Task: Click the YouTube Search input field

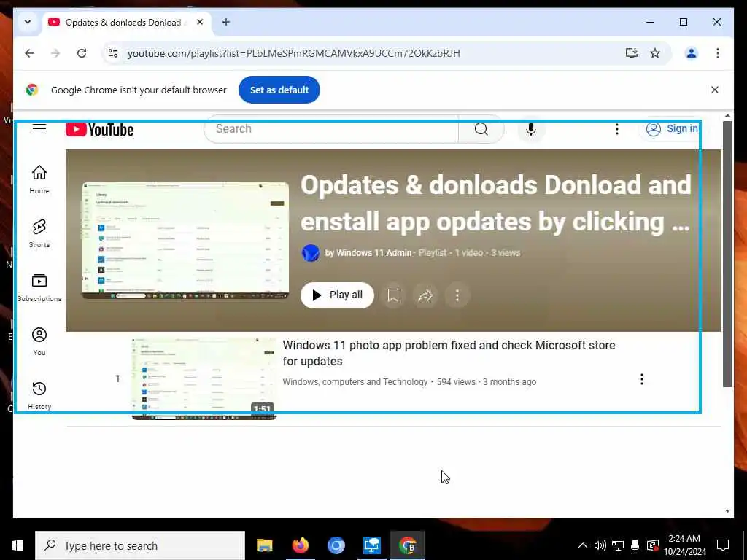Action: (331, 129)
